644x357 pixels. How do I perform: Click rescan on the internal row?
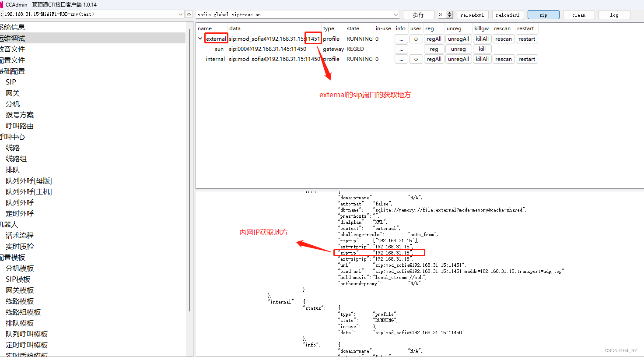coord(504,59)
